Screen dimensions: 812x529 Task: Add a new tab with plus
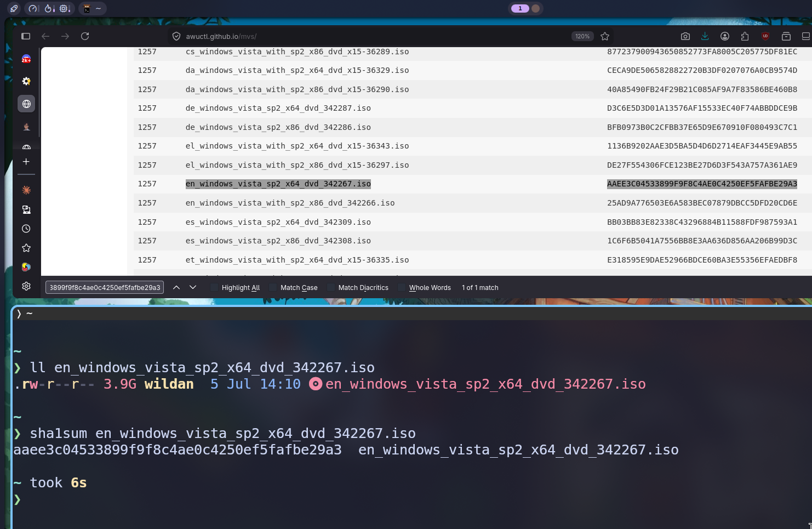[x=26, y=162]
